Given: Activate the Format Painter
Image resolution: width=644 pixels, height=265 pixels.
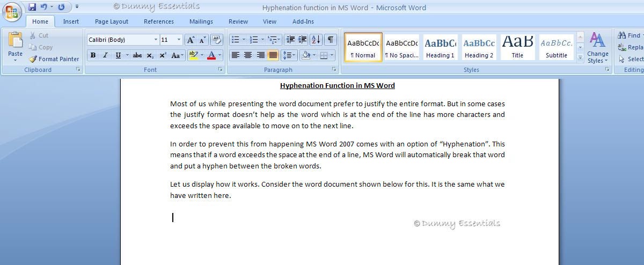Looking at the screenshot, I should coord(54,59).
